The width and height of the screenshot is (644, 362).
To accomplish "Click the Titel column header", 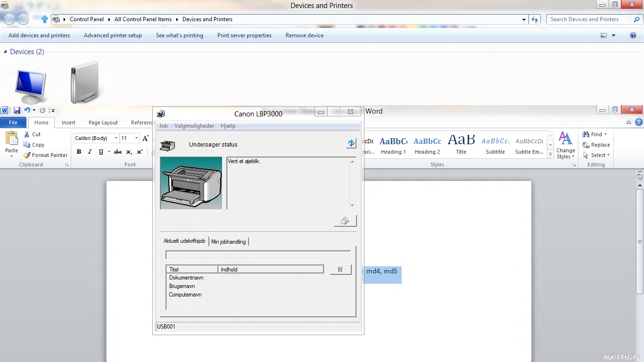I will [192, 270].
